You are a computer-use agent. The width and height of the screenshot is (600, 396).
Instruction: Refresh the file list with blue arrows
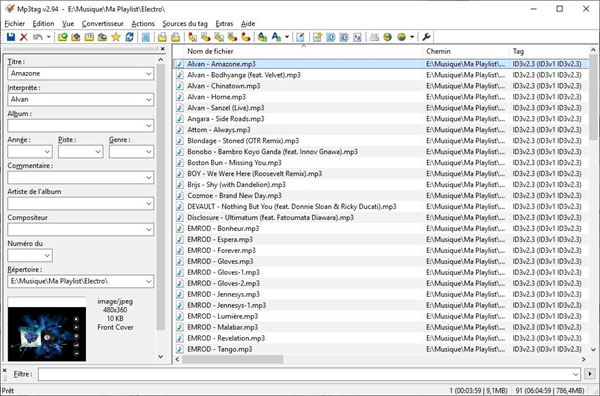tap(129, 37)
